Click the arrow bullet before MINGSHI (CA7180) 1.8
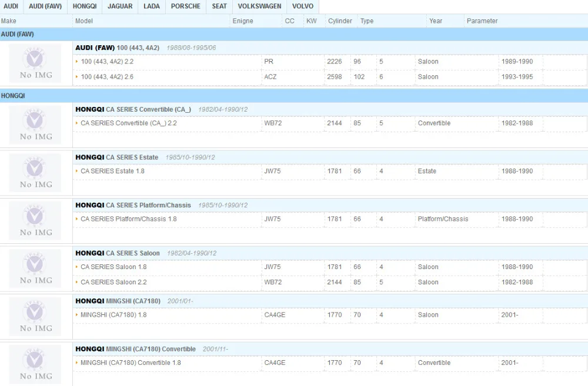 pyautogui.click(x=76, y=315)
